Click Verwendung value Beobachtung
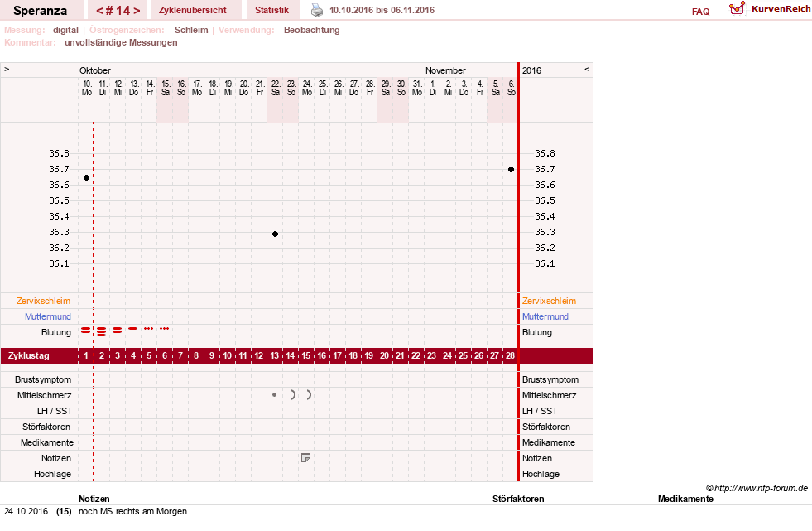Viewport: 812px width, 531px height. coord(312,30)
